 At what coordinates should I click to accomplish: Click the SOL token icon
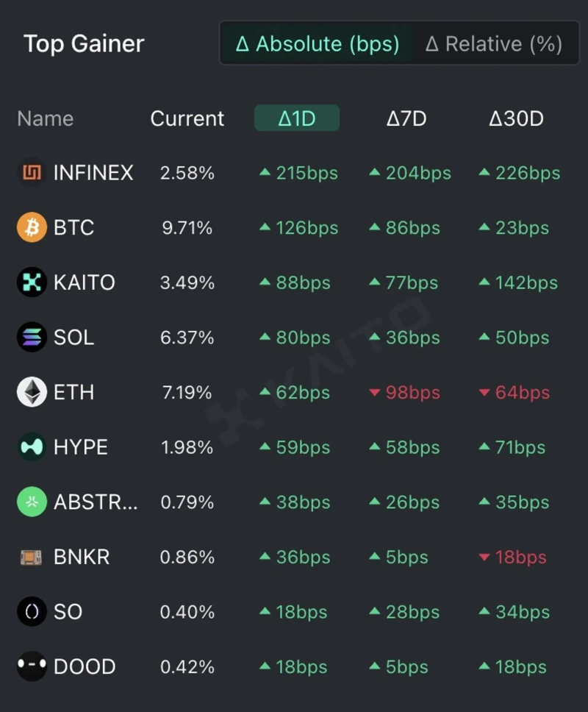point(32,338)
